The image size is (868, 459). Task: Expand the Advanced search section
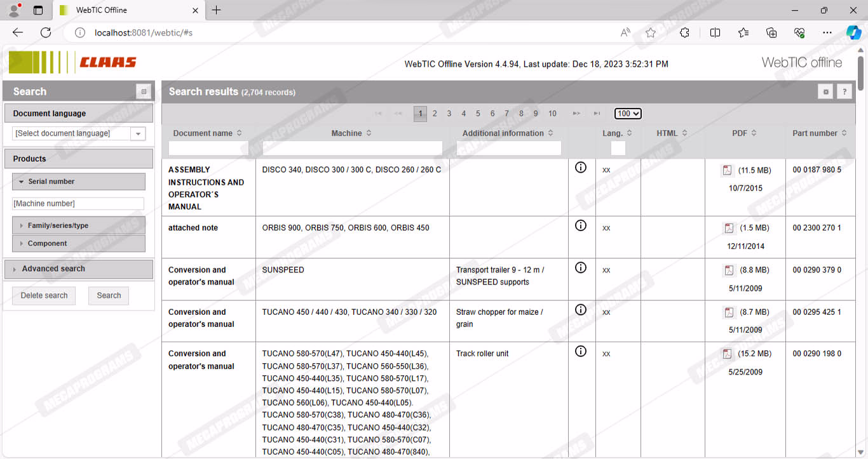pos(53,269)
